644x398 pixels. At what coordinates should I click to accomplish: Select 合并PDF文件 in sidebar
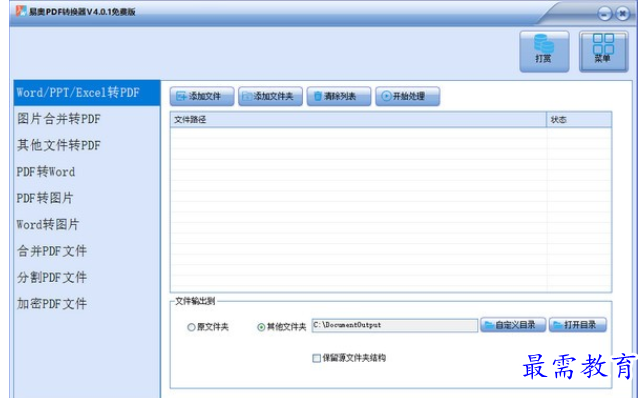[87, 251]
